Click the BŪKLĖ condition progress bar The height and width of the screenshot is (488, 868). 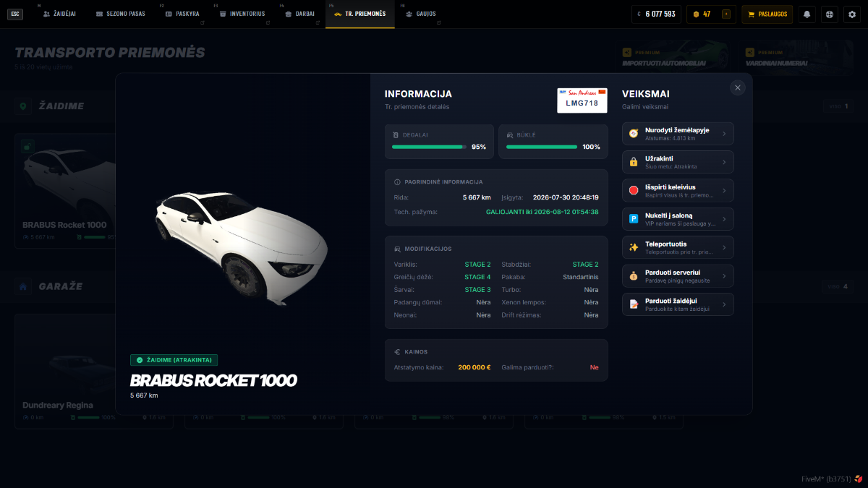(x=541, y=147)
